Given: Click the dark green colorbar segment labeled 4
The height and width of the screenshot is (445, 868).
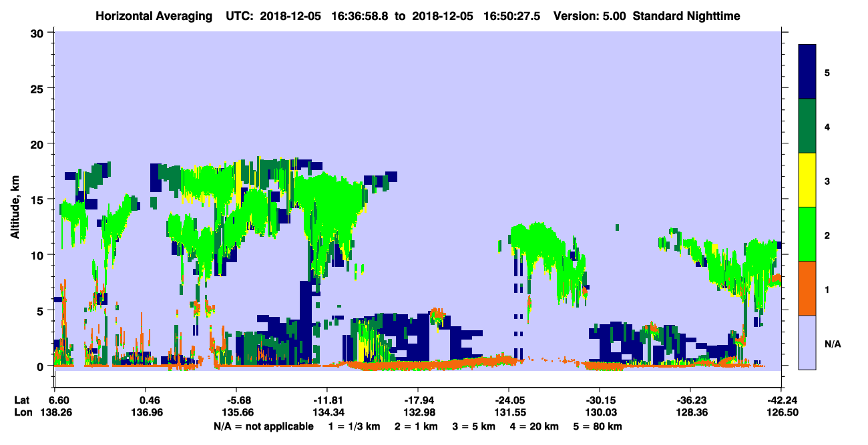Looking at the screenshot, I should 807,126.
